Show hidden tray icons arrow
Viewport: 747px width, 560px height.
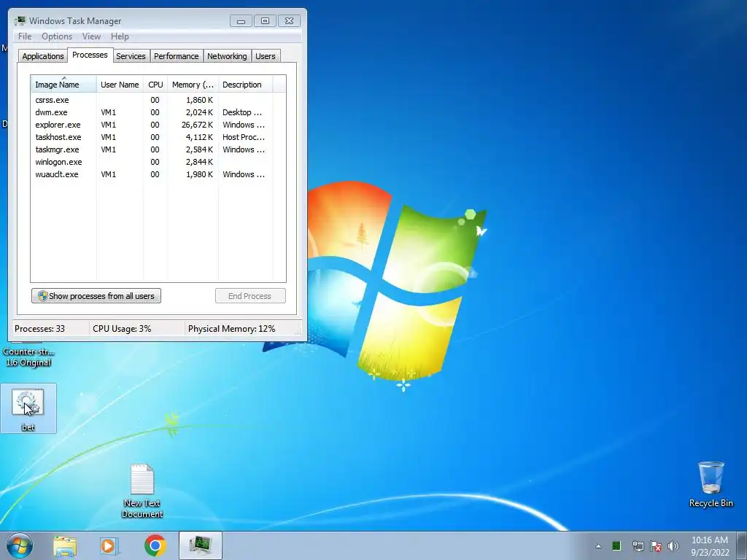tap(598, 546)
